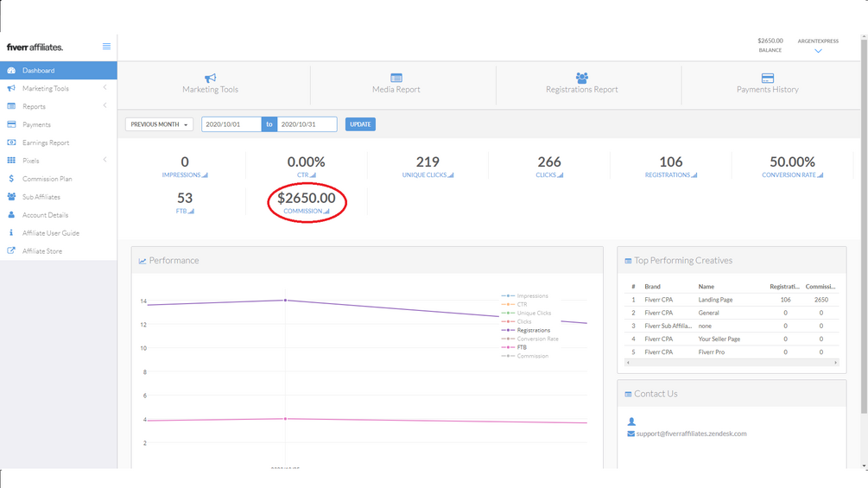Click the Commission stat link

coord(306,211)
